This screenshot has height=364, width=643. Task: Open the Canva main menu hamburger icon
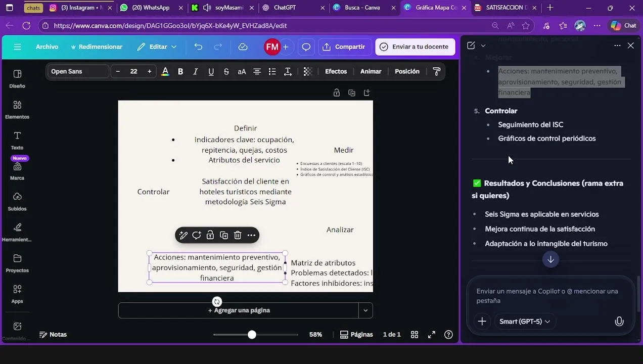[18, 47]
